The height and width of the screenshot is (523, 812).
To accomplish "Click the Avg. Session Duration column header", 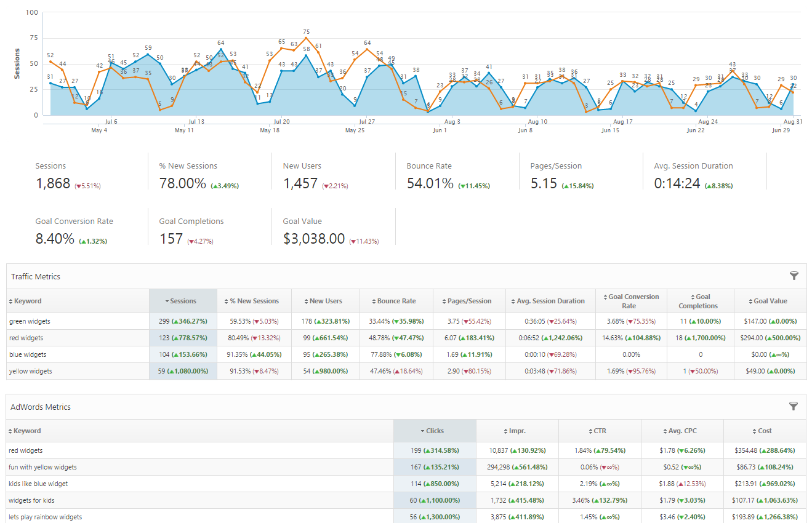I will pyautogui.click(x=550, y=301).
